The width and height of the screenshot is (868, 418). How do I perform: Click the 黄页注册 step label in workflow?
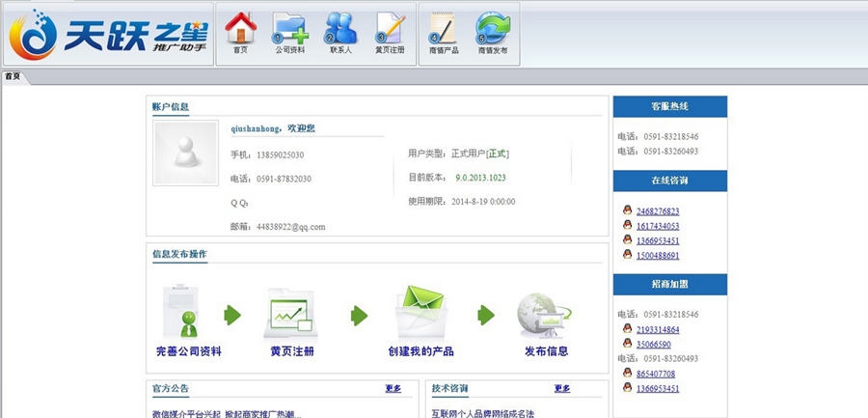click(x=292, y=351)
